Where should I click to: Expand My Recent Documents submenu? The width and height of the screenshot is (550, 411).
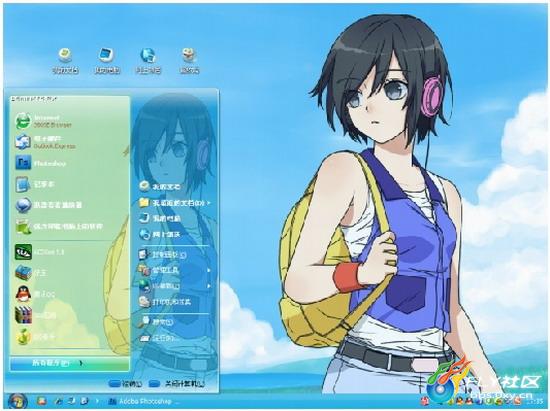click(175, 203)
